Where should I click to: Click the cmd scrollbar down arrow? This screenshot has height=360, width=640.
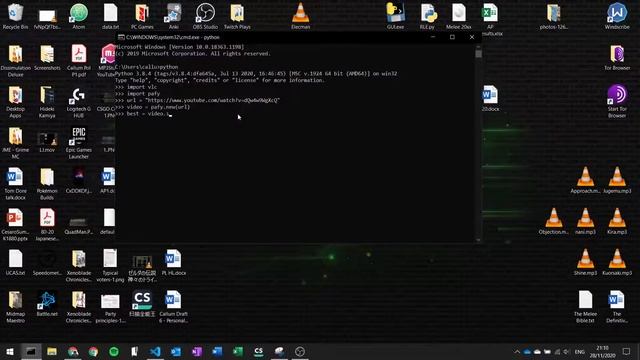pos(478,240)
